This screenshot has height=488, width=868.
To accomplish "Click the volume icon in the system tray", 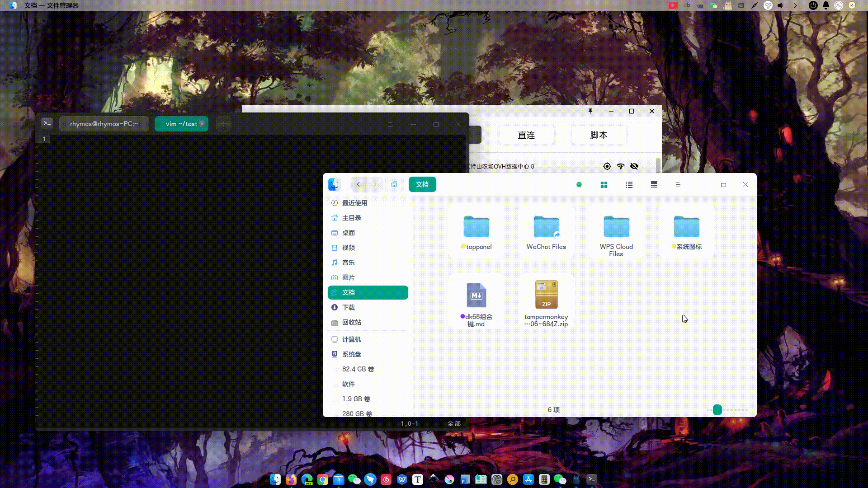I will point(780,6).
